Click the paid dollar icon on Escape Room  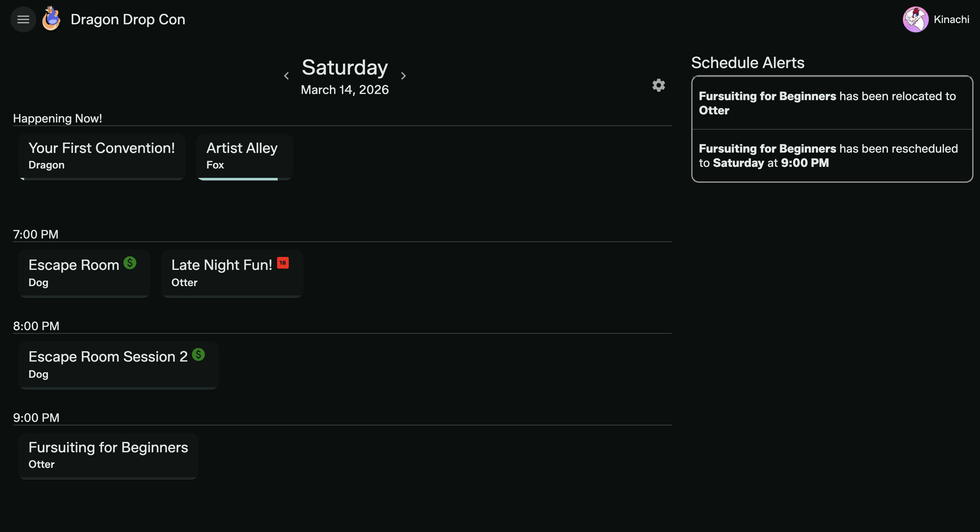point(130,263)
